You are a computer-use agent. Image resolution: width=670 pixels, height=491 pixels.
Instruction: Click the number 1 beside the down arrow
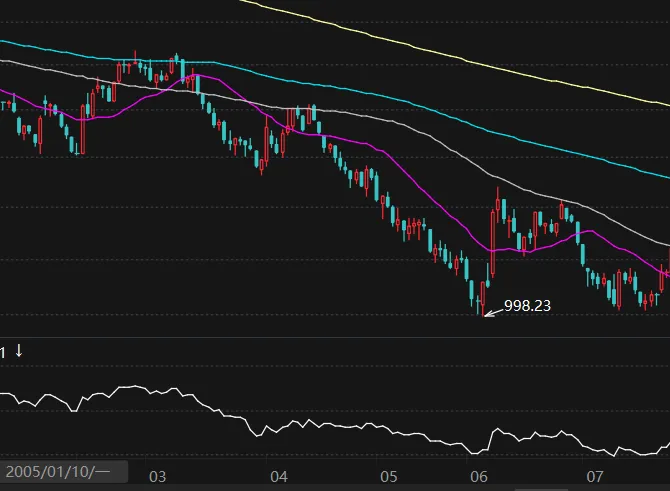pos(3,352)
